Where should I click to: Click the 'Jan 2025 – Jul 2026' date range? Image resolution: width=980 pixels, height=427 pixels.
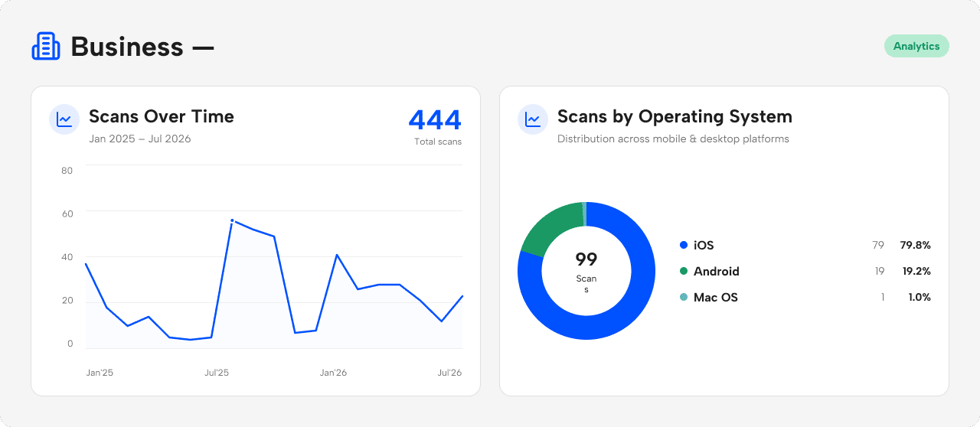point(140,139)
